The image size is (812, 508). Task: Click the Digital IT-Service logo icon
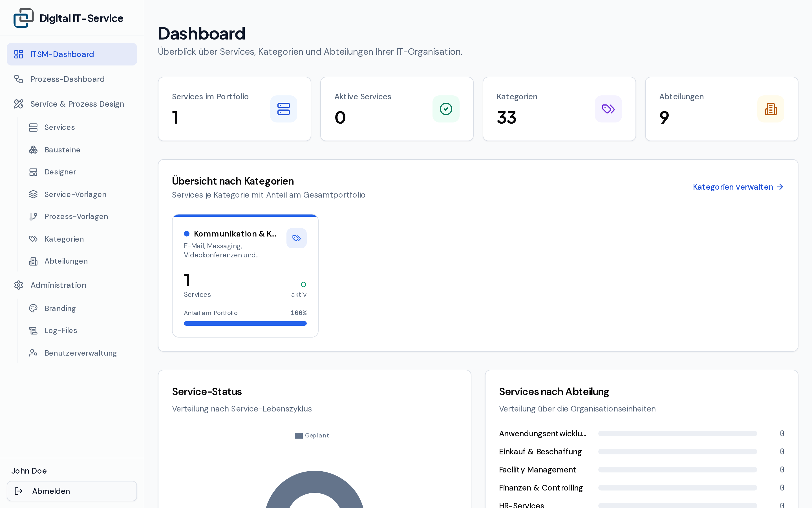coord(23,18)
